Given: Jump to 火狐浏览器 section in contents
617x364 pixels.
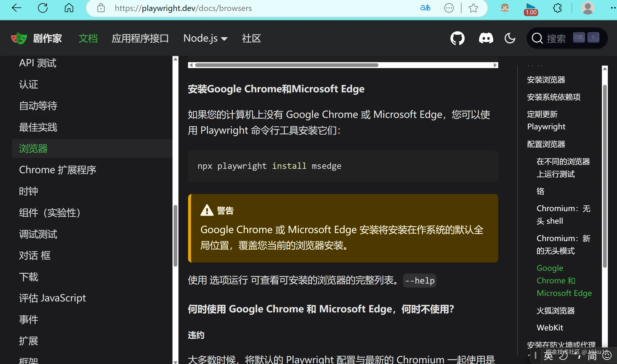Looking at the screenshot, I should (555, 311).
